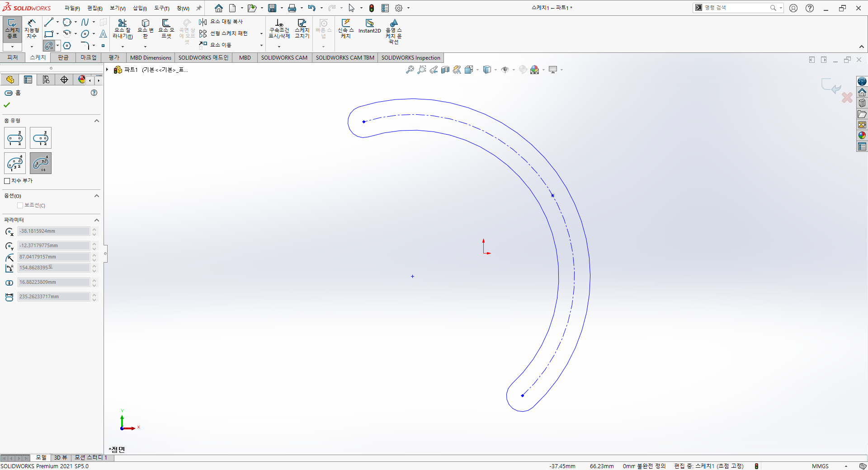The width and height of the screenshot is (868, 470).
Task: Click the Rebuild traffic light button
Action: pyautogui.click(x=372, y=8)
